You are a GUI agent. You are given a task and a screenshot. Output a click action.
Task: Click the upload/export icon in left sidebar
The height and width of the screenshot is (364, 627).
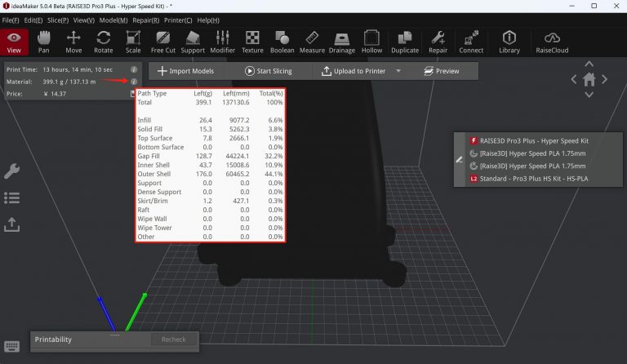tap(11, 224)
